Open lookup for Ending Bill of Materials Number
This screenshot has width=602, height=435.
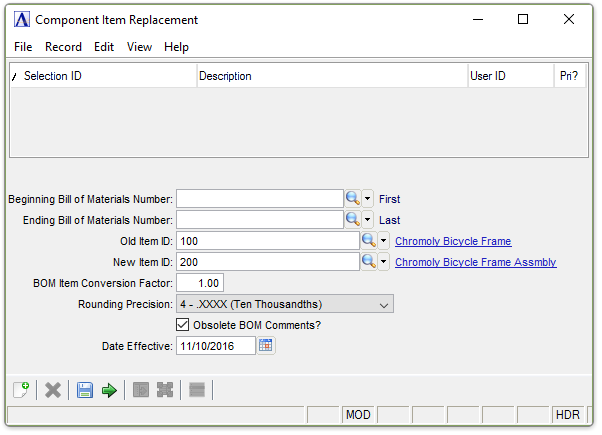[x=352, y=220]
